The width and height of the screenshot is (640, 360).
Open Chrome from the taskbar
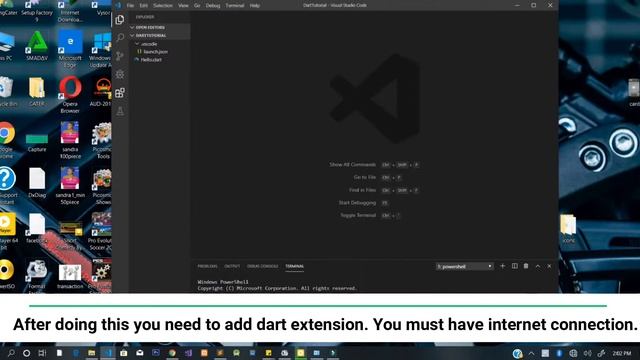172,353
